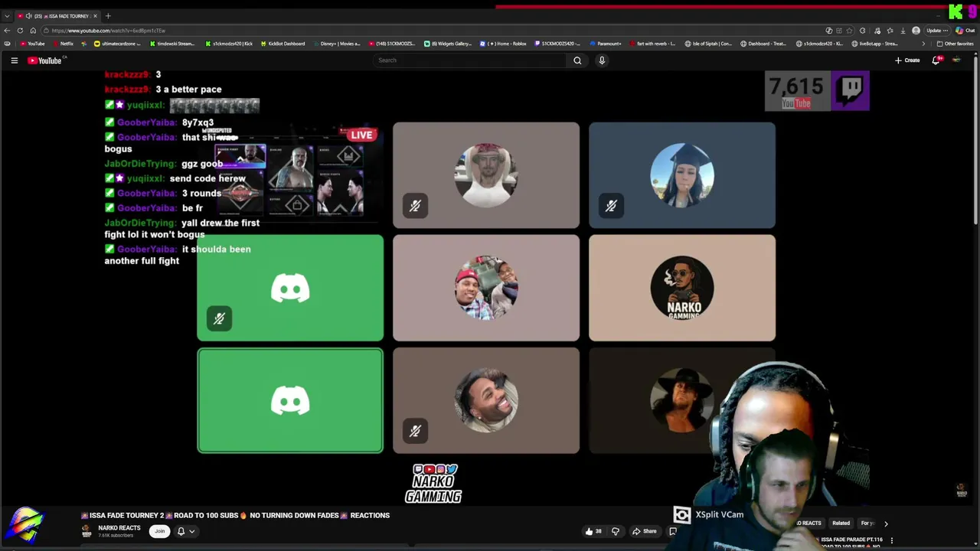Select the lower green Discord participant tile
The image size is (980, 551).
pyautogui.click(x=290, y=400)
